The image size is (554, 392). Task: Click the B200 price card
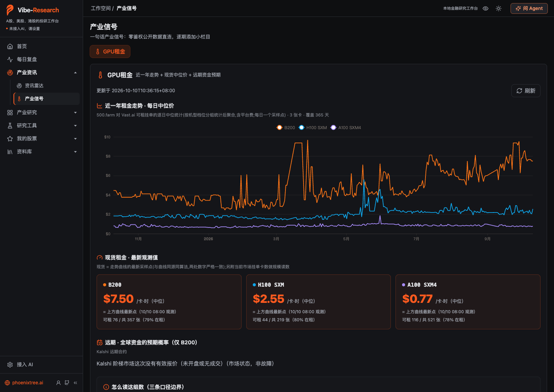pyautogui.click(x=169, y=302)
